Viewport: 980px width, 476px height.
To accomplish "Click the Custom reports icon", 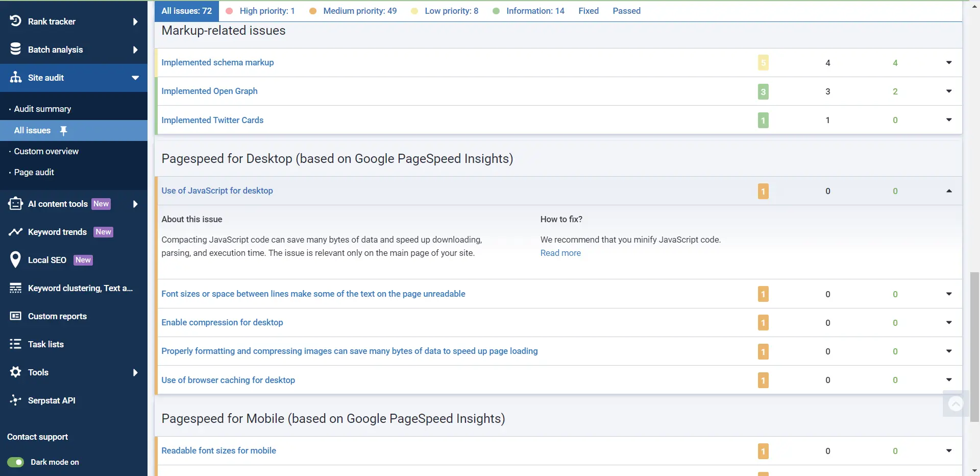I will point(15,316).
